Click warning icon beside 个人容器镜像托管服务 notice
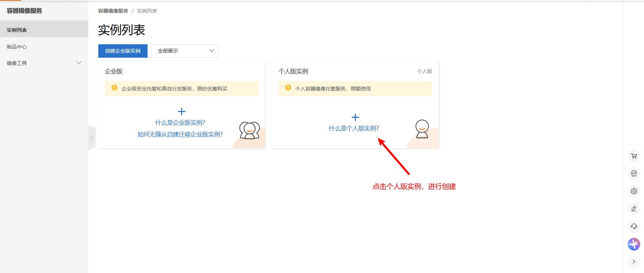Image resolution: width=644 pixels, height=273 pixels. coord(288,88)
